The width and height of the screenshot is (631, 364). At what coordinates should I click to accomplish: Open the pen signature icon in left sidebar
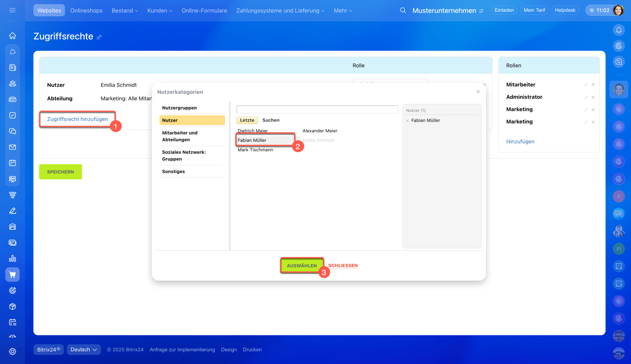(x=12, y=211)
